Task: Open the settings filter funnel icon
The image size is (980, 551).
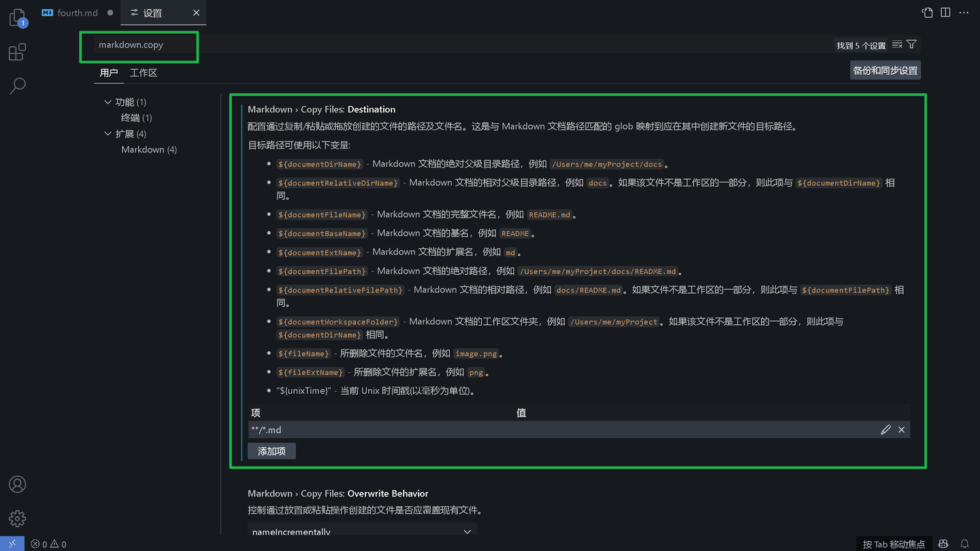Action: tap(912, 44)
